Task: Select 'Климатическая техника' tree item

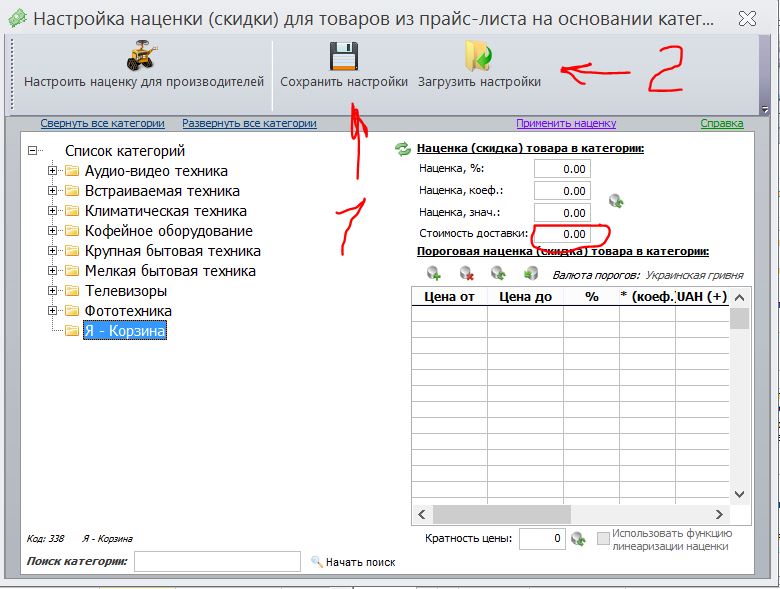Action: click(166, 210)
